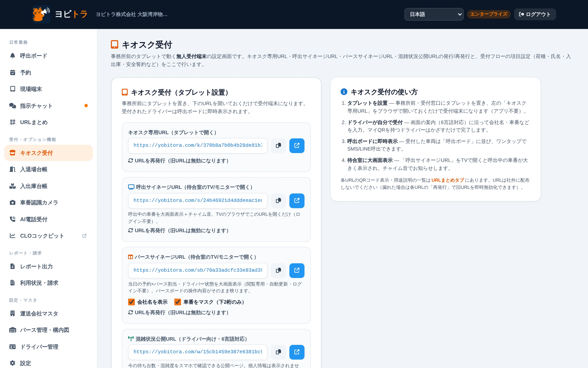Open 車番認識カメラ in sidebar
Viewport: 588px width, 368px height.
[x=49, y=203]
